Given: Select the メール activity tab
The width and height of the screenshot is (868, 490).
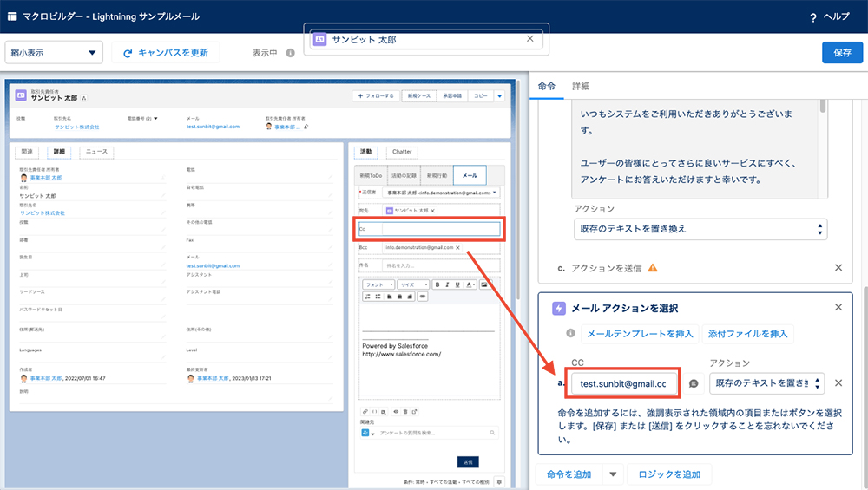Looking at the screenshot, I should point(470,175).
